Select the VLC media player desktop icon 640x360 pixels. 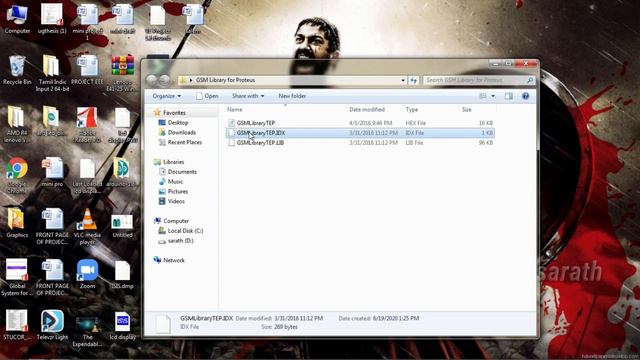87,227
